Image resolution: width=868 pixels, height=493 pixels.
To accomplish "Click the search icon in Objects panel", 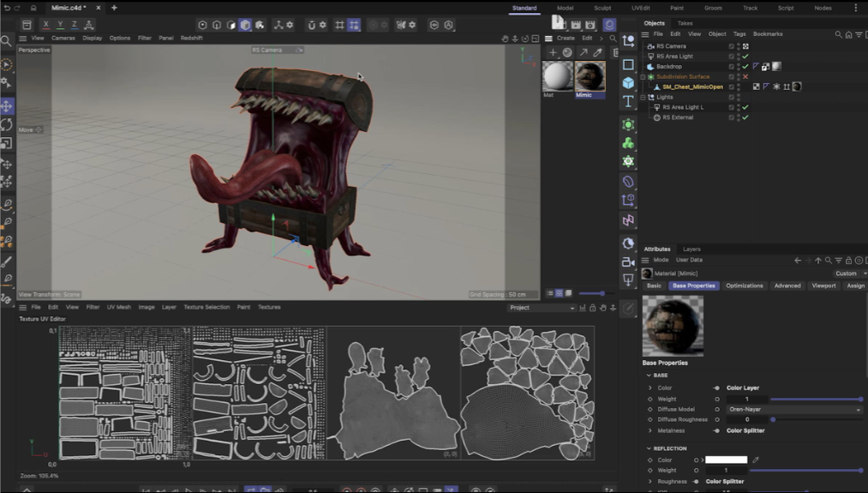I will (x=839, y=34).
